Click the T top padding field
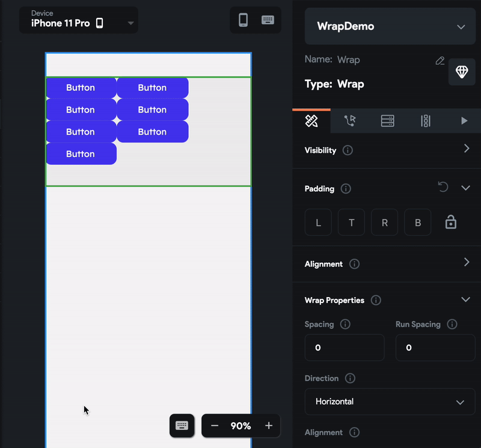Image resolution: width=481 pixels, height=448 pixels. [351, 222]
